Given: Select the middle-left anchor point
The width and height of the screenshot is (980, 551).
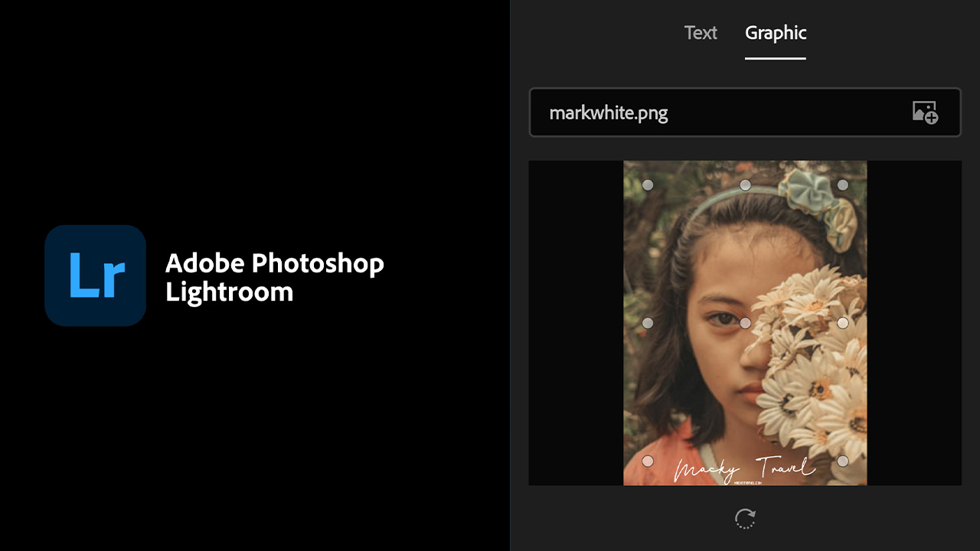Looking at the screenshot, I should [x=648, y=323].
